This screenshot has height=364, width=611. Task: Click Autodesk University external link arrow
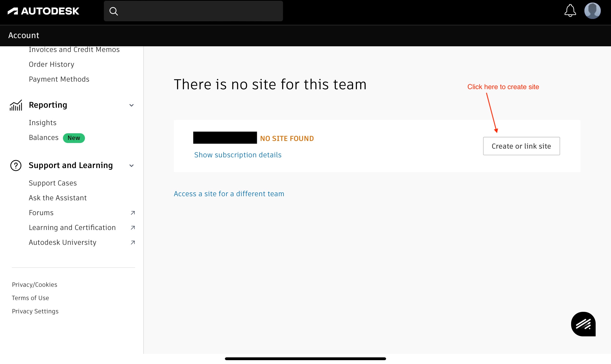[x=133, y=242]
